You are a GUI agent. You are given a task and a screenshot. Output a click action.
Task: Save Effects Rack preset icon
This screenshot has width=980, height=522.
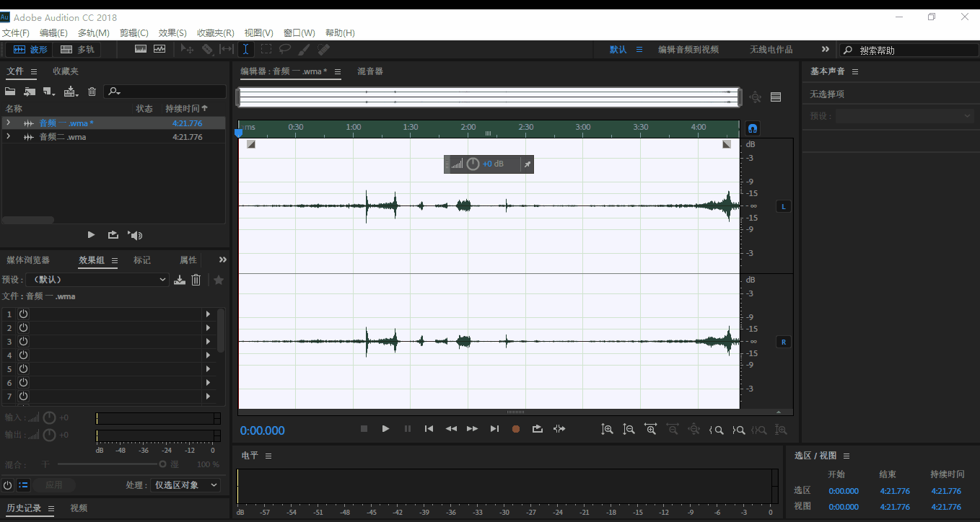180,280
